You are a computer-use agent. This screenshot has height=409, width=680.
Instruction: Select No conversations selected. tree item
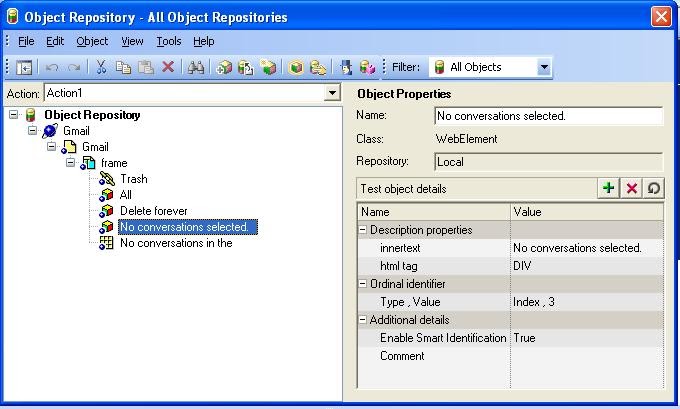click(x=188, y=227)
